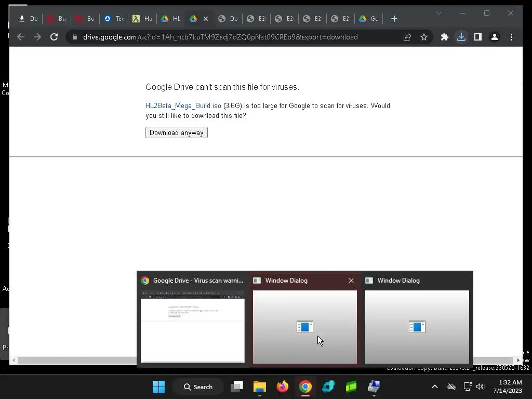The width and height of the screenshot is (532, 399).
Task: Open the Chrome three-dot menu
Action: [x=511, y=37]
